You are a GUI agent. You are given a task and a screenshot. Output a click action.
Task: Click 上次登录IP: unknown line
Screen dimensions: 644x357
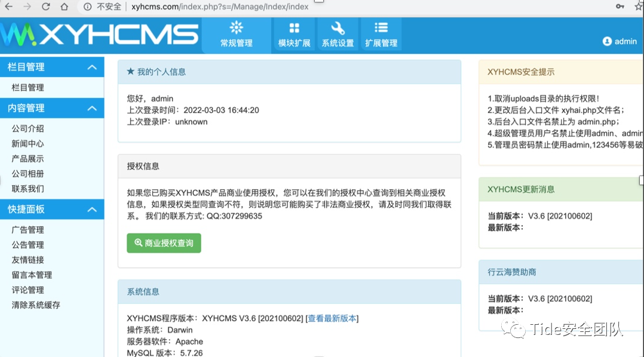pyautogui.click(x=167, y=122)
